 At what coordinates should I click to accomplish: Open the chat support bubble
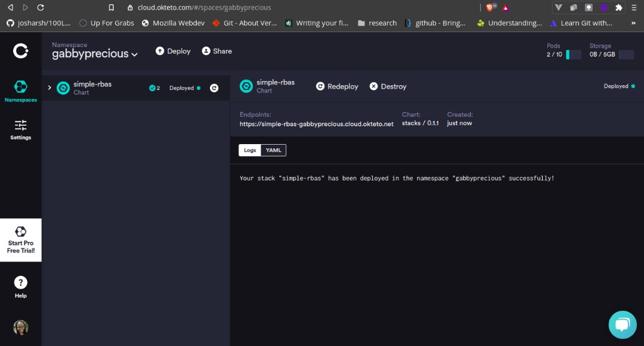(623, 325)
